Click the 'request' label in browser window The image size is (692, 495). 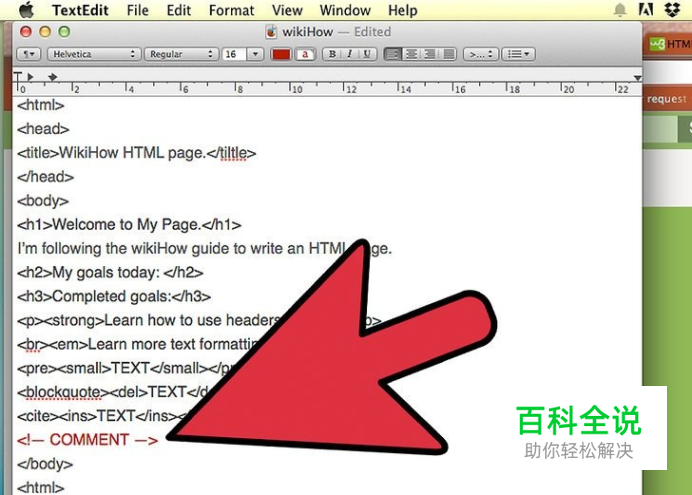pos(666,99)
